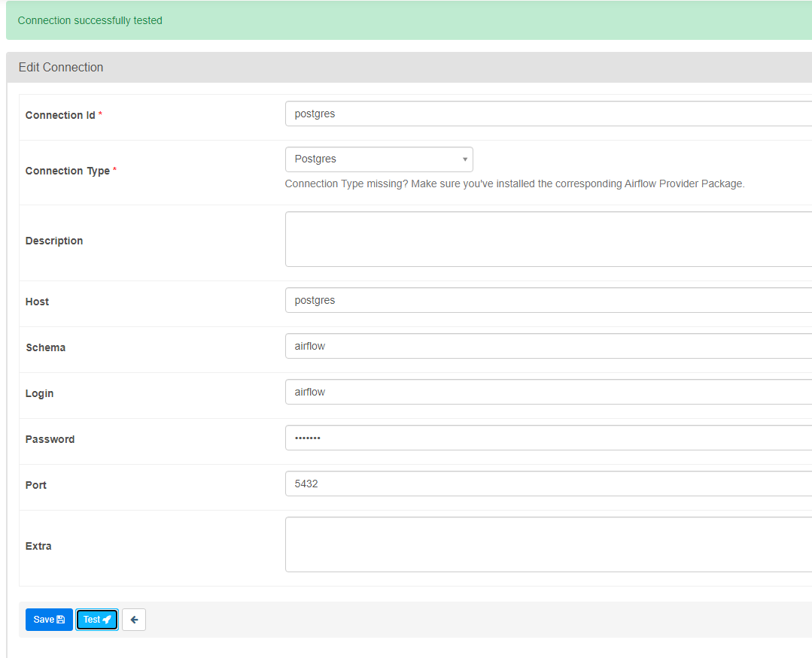Click inside the empty Description text area
This screenshot has height=658, width=812.
[x=548, y=239]
